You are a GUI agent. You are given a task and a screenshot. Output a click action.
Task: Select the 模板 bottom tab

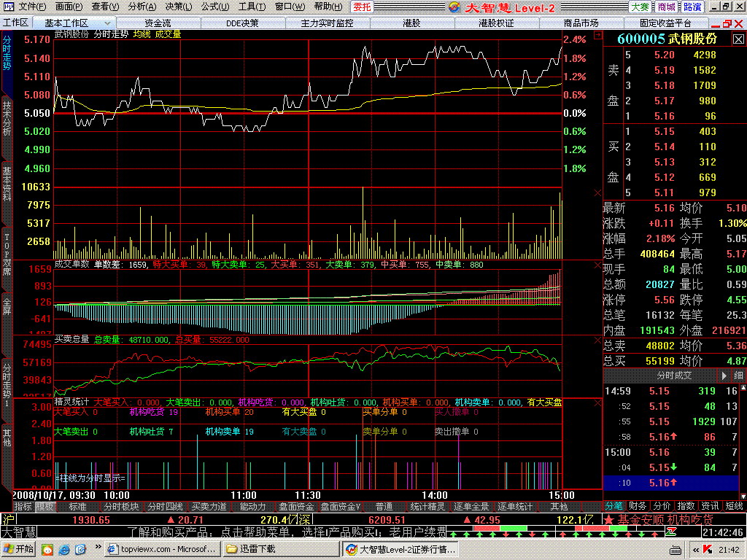click(x=44, y=507)
